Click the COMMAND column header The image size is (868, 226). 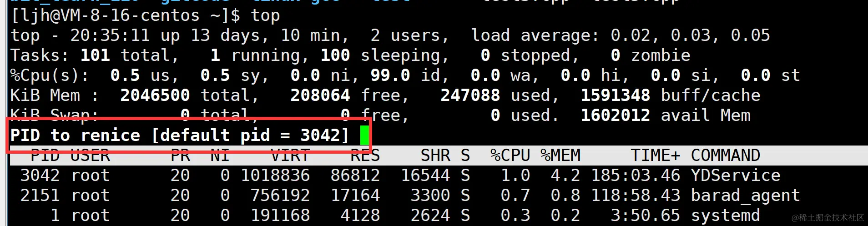[726, 156]
